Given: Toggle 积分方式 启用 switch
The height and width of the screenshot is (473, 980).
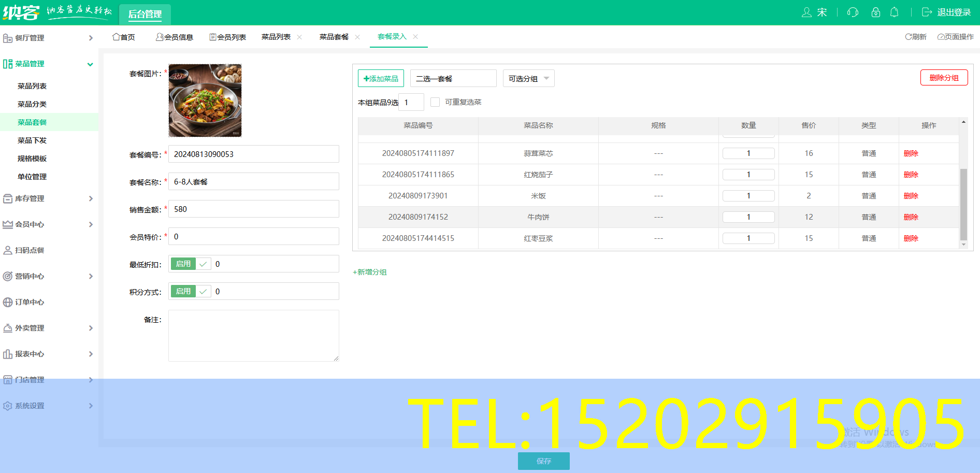Looking at the screenshot, I should tap(191, 292).
